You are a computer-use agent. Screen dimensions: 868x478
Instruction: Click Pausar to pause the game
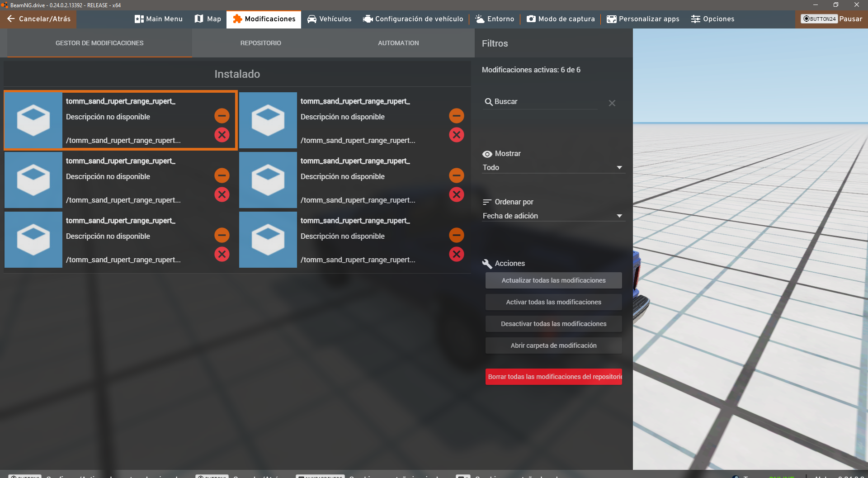832,19
